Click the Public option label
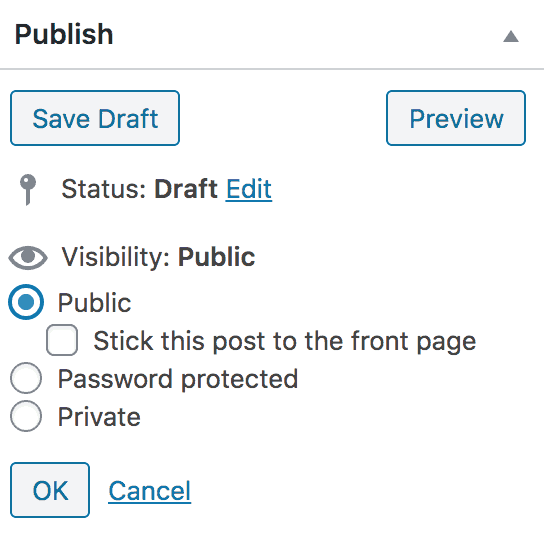This screenshot has height=534, width=544. click(x=94, y=303)
